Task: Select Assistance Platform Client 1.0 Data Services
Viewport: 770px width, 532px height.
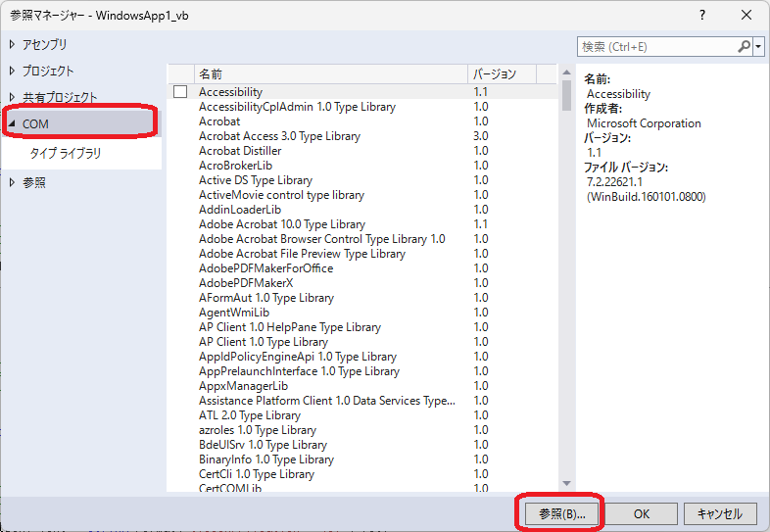Action: (x=326, y=401)
